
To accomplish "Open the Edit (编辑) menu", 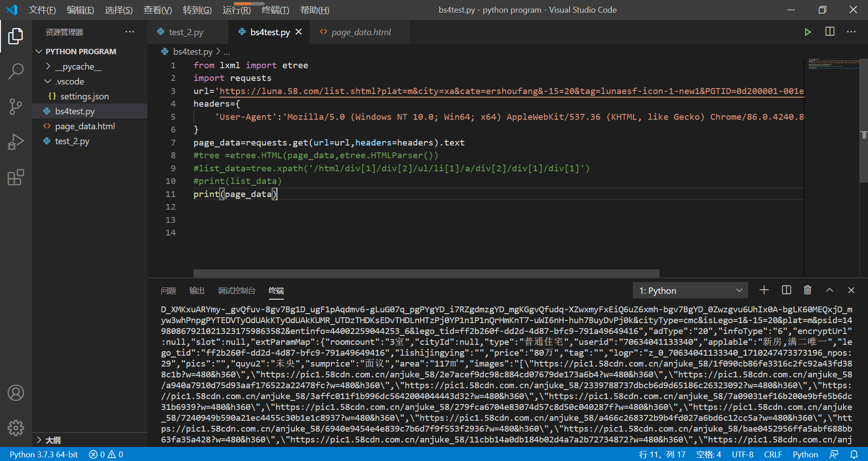I will (80, 10).
